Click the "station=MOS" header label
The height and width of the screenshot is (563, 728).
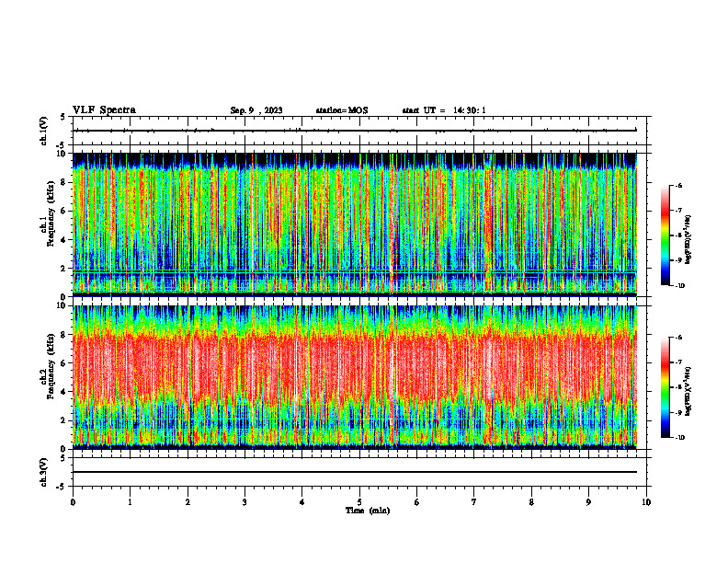(x=342, y=110)
